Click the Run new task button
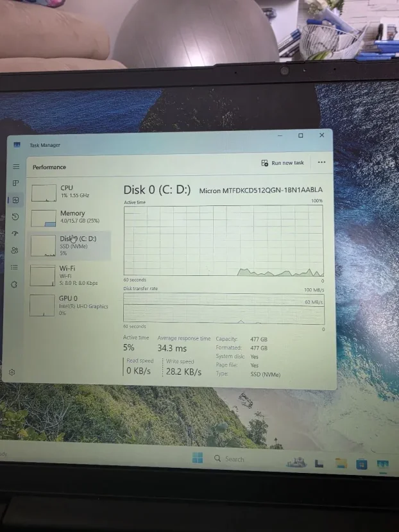The image size is (399, 532). tap(283, 163)
